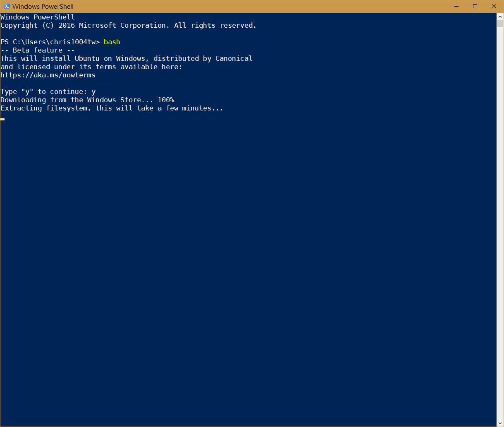Click the PS C:\Users\chris1004tw> prompt
The width and height of the screenshot is (504, 427).
click(50, 42)
